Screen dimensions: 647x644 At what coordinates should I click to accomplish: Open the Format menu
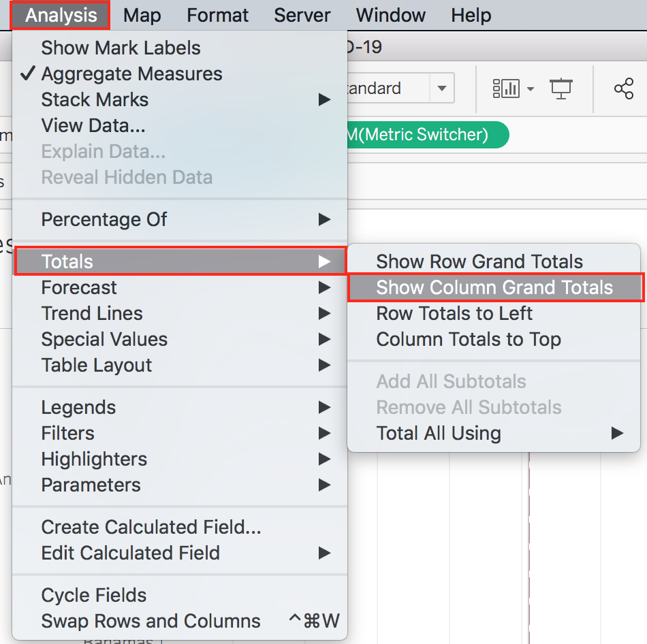pyautogui.click(x=217, y=15)
